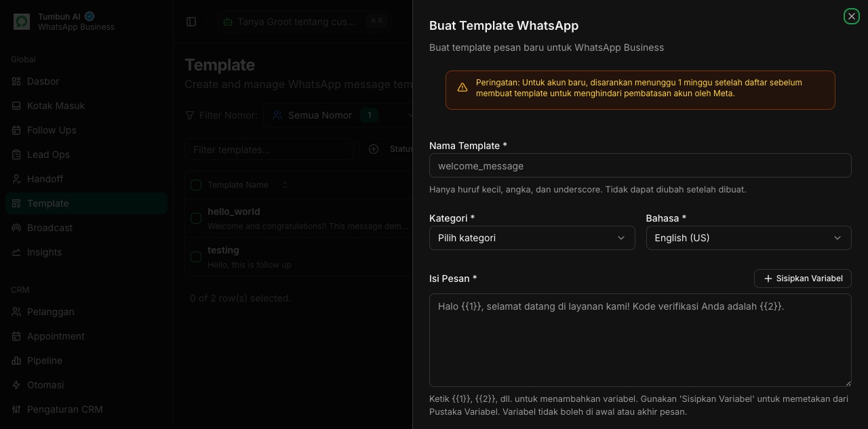868x429 pixels.
Task: Open the Kategori dropdown
Action: pos(532,238)
